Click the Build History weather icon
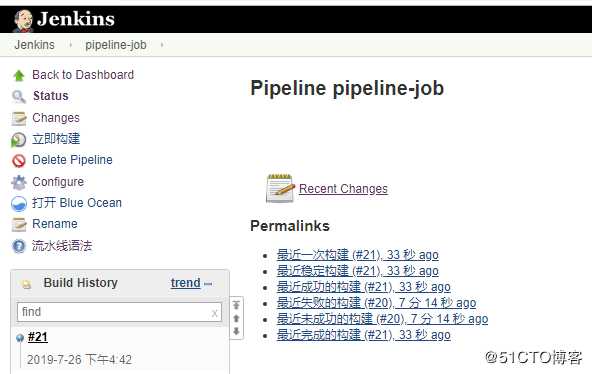This screenshot has height=374, width=592. tap(26, 284)
